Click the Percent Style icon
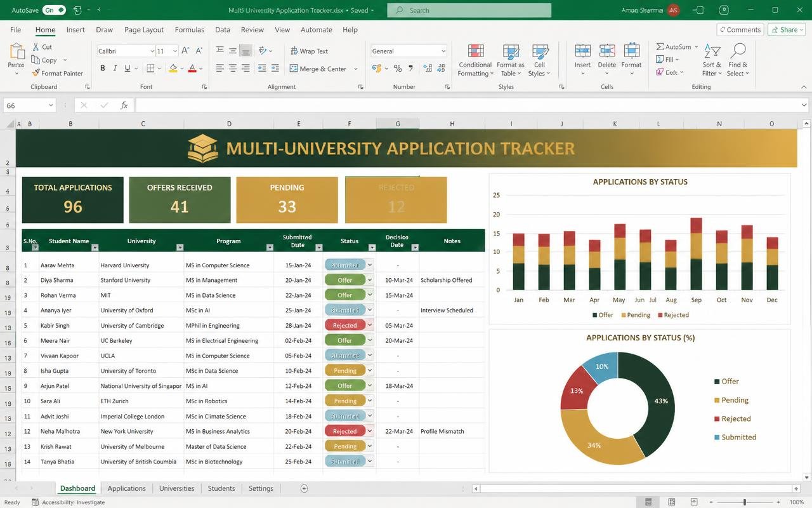 [398, 69]
